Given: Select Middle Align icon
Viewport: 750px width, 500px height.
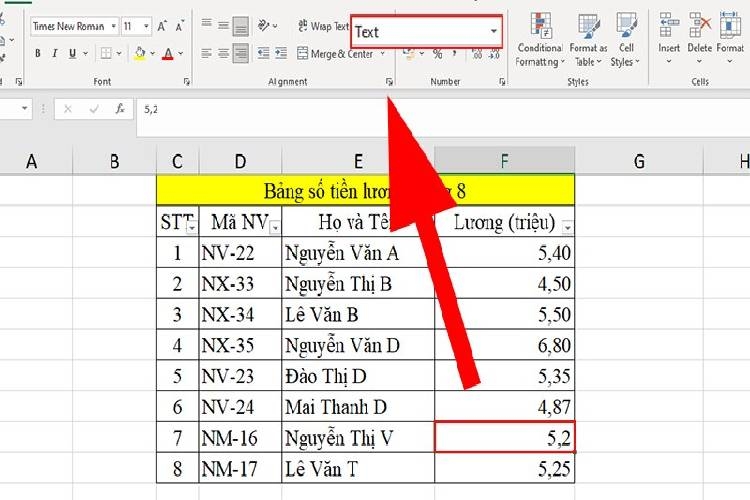Looking at the screenshot, I should [223, 25].
